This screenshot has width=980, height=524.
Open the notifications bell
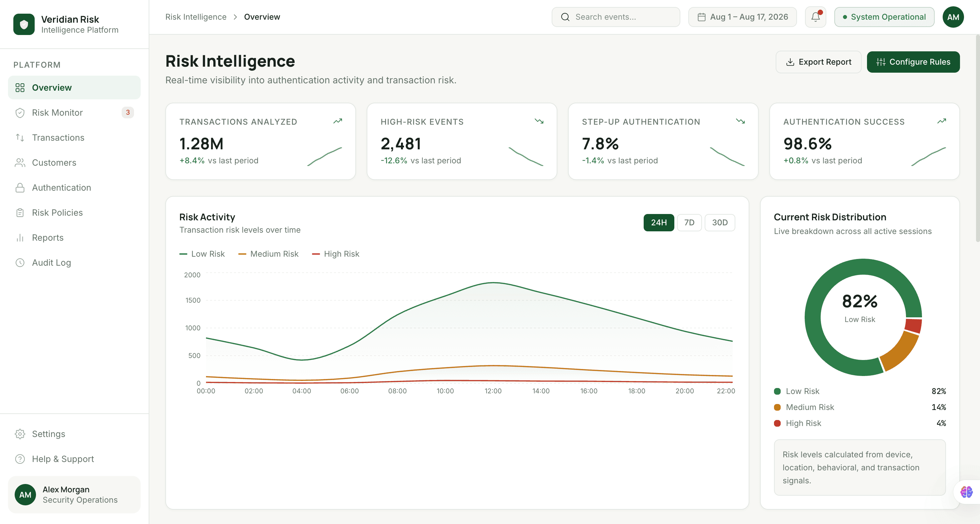click(x=815, y=17)
